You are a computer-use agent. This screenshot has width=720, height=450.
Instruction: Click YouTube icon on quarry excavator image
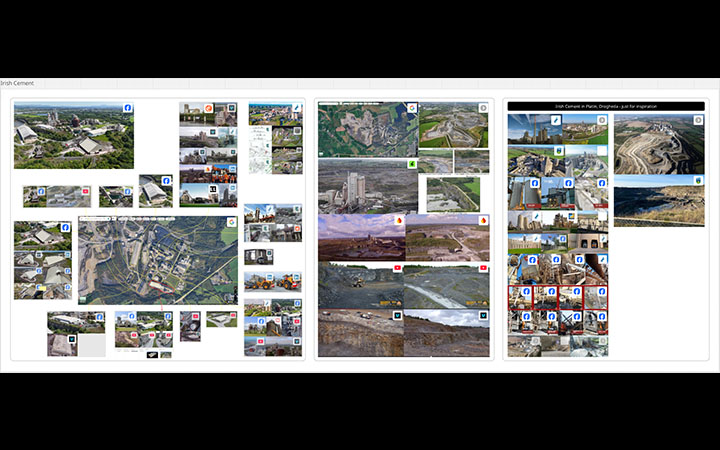[x=398, y=268]
